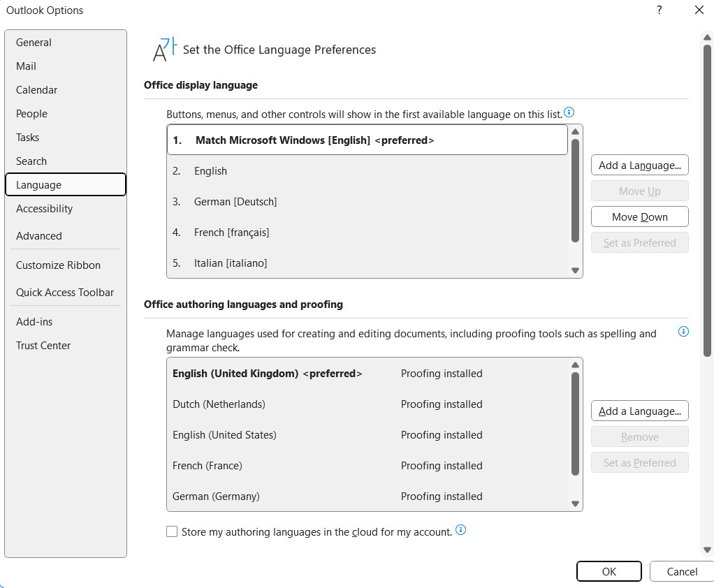
Task: Show the Add-ins category
Action: pos(66,321)
